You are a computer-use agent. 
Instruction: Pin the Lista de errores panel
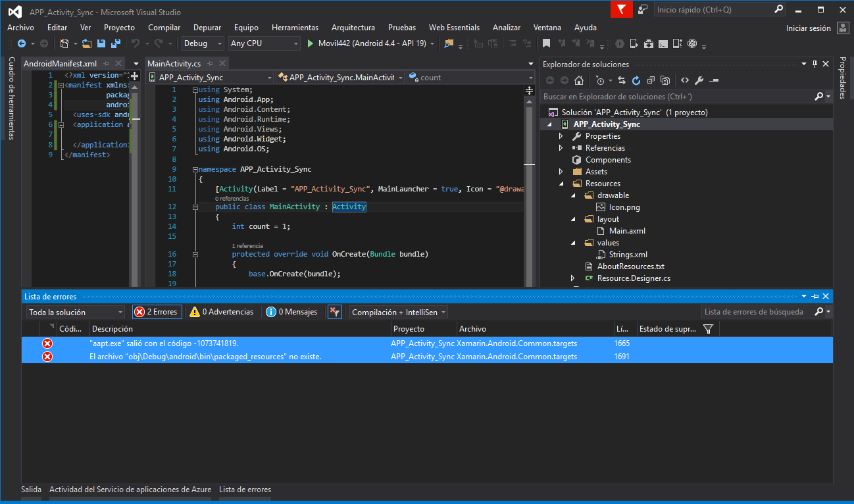coord(815,297)
